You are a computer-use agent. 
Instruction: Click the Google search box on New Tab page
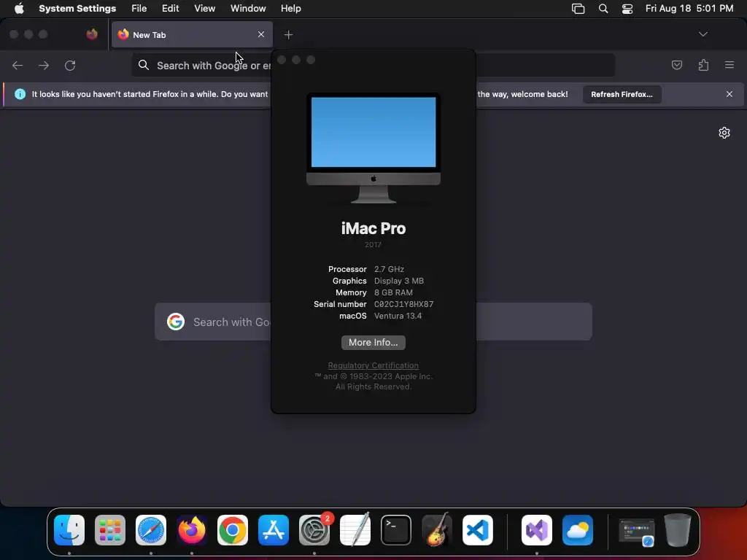point(373,322)
